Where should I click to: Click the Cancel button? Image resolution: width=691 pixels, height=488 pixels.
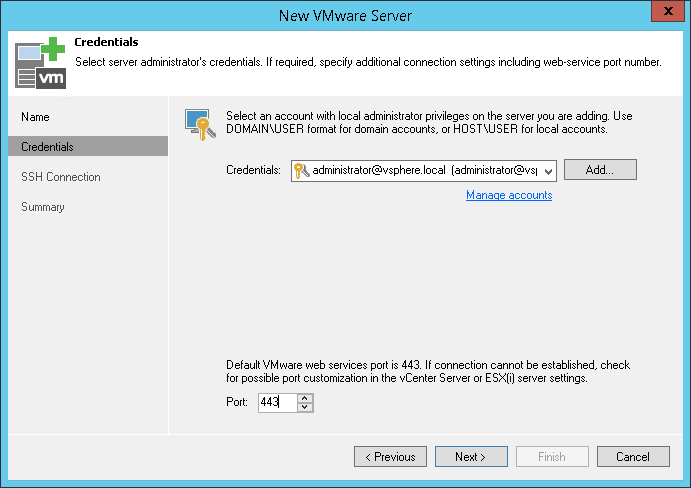633,456
